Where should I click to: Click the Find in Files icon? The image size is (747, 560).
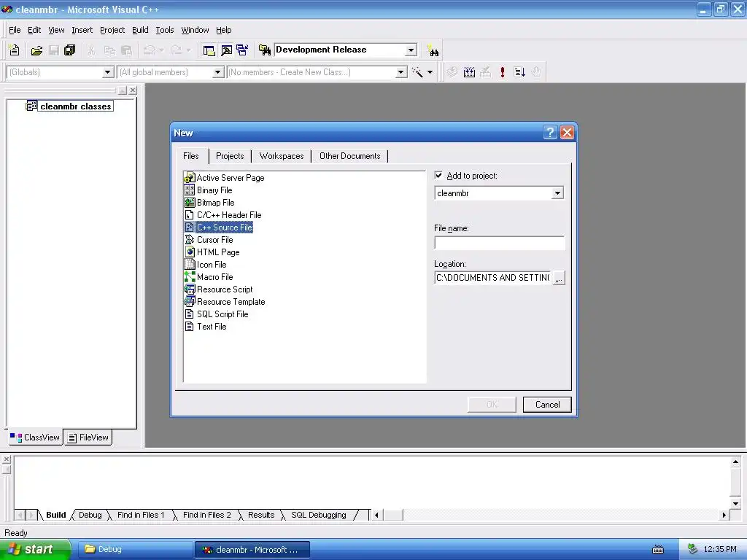pos(264,50)
